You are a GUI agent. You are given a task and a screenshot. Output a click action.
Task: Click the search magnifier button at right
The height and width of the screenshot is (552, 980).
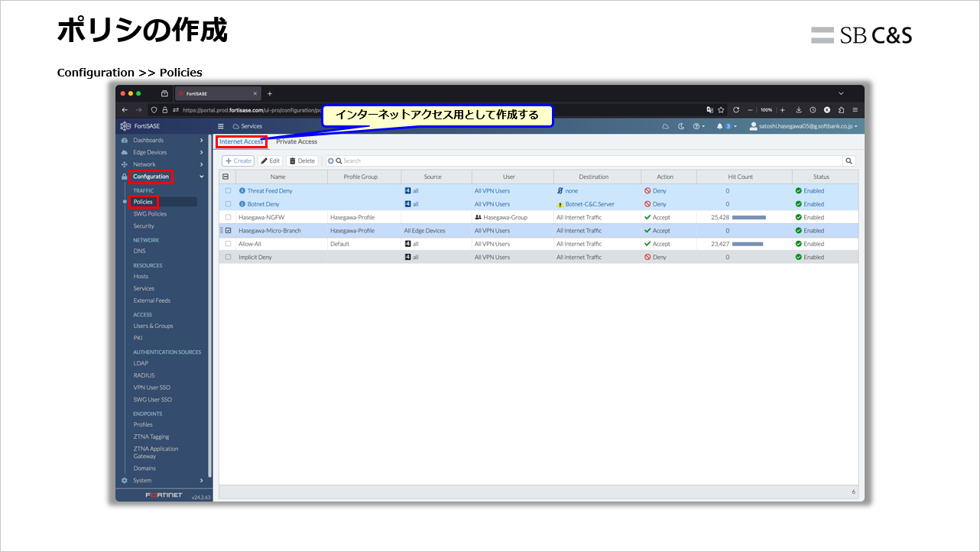[849, 161]
